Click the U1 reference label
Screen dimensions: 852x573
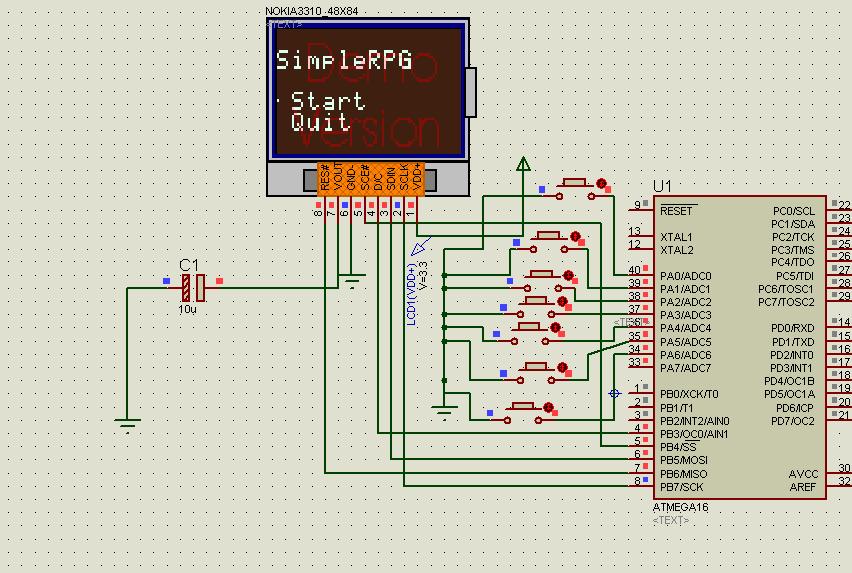662,186
